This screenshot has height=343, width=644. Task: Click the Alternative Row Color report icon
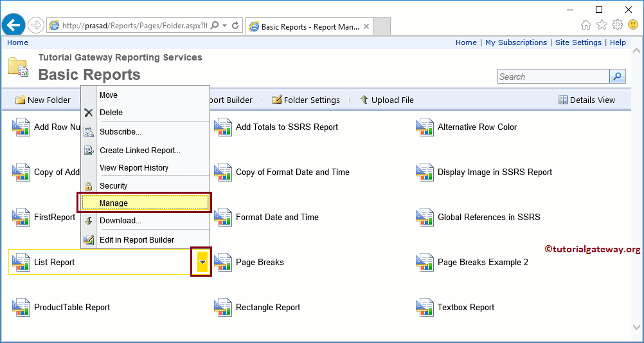coord(425,127)
